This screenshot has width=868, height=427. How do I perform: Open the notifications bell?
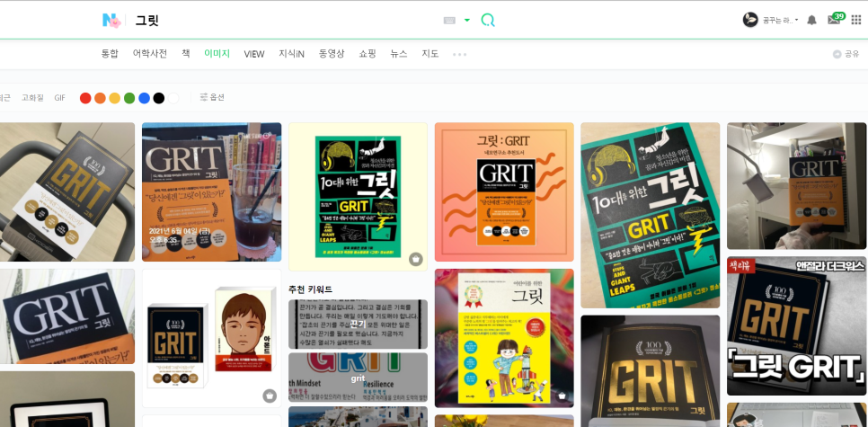[x=811, y=21]
